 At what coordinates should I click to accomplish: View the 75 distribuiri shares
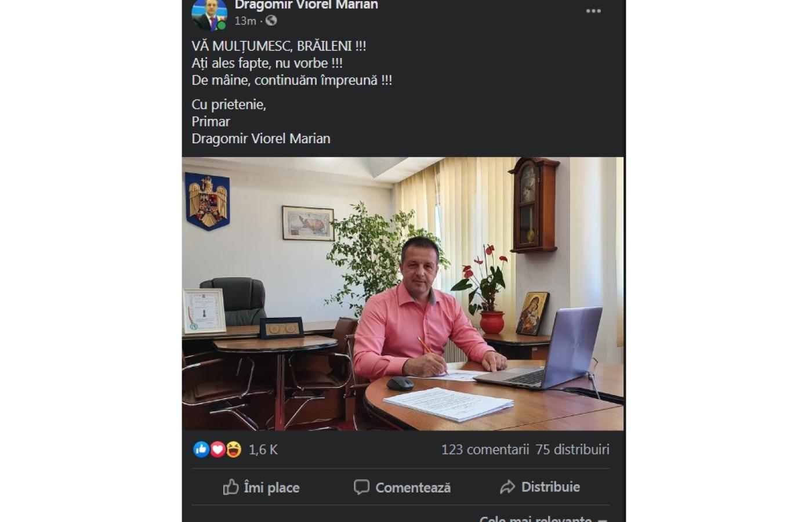coord(572,449)
